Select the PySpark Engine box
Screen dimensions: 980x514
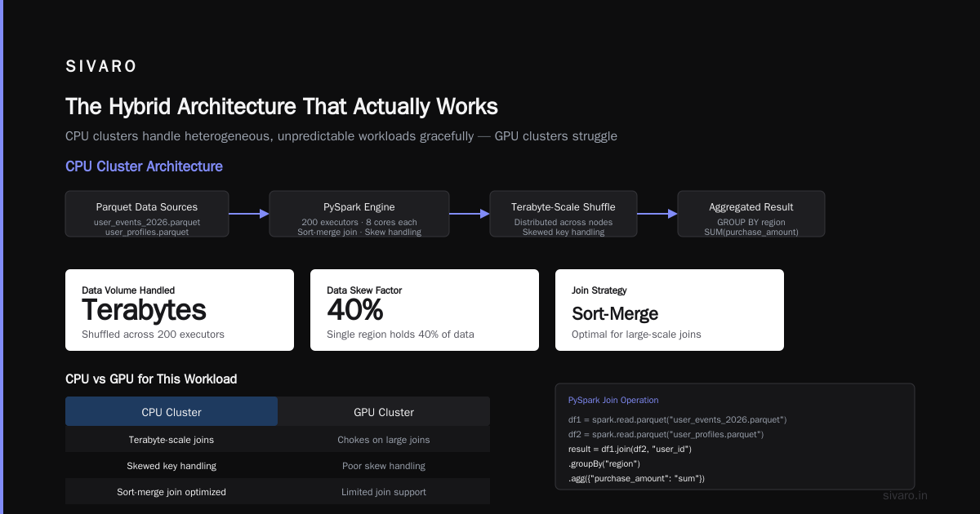point(359,214)
